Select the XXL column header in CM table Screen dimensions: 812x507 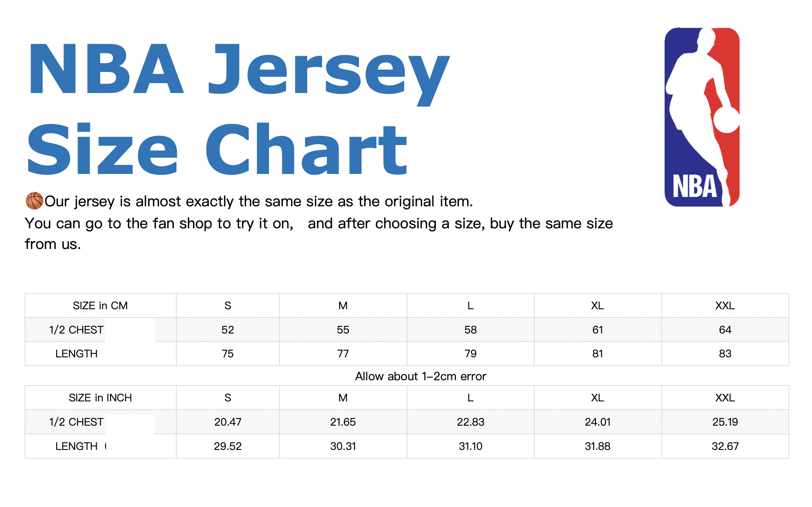point(725,306)
